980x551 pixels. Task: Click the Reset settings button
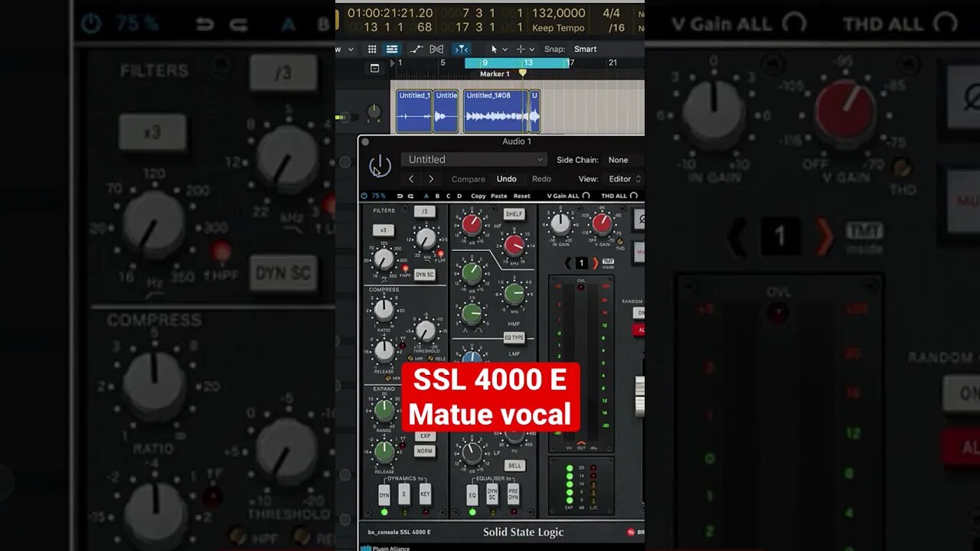click(521, 196)
